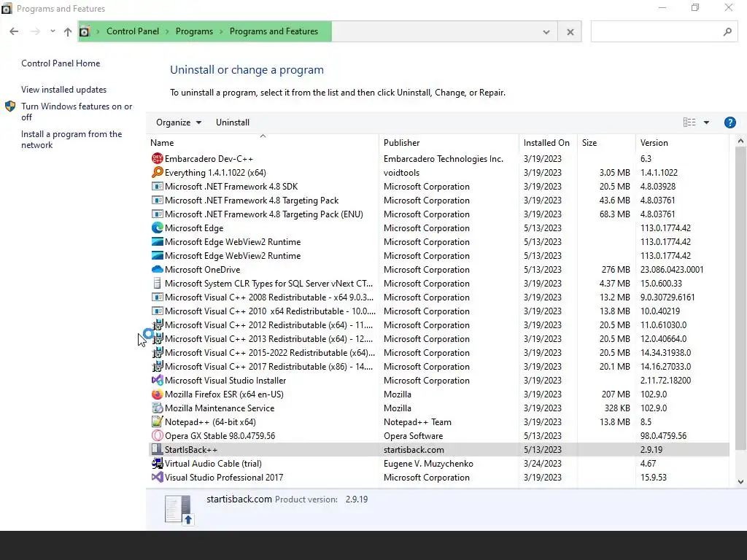747x560 pixels.
Task: Click the Control Panel breadcrumb
Action: (x=133, y=31)
